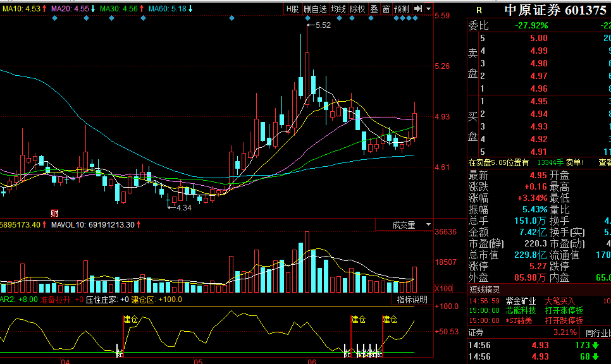Click the 窗 multi-window icon
Image resolution: width=611 pixels, height=364 pixels.
(x=386, y=9)
